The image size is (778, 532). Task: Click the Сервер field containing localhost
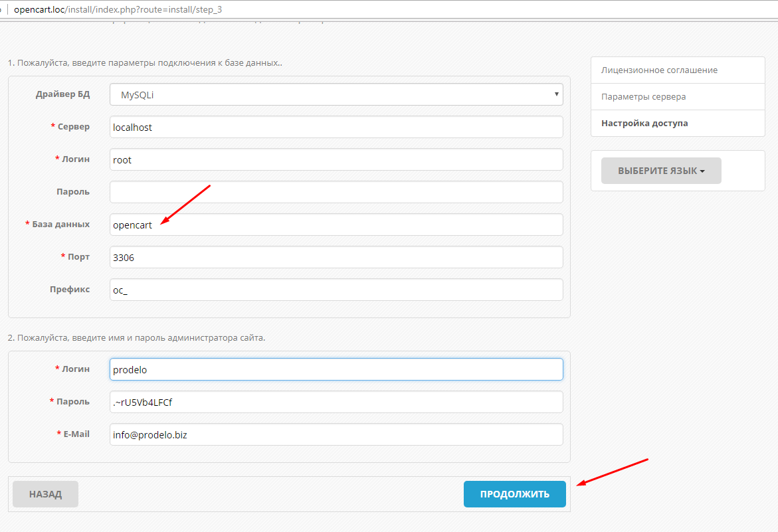[x=336, y=127]
